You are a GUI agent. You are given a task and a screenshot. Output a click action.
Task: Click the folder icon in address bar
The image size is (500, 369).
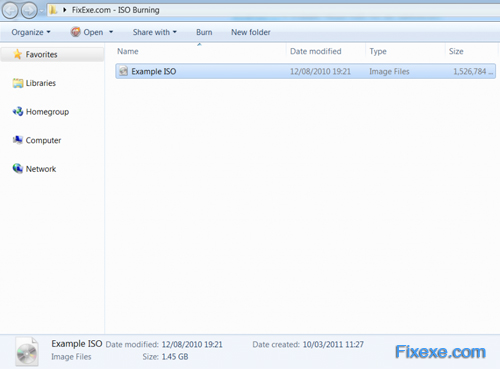53,10
